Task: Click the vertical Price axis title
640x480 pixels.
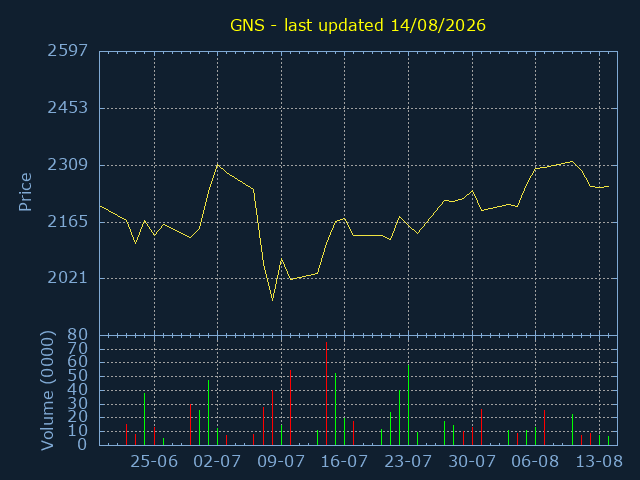Action: click(x=25, y=192)
